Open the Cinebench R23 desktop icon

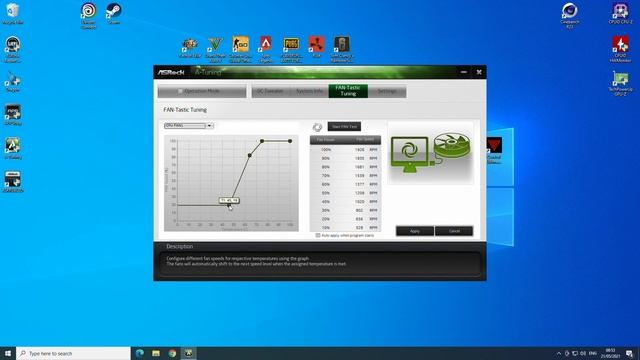569,15
